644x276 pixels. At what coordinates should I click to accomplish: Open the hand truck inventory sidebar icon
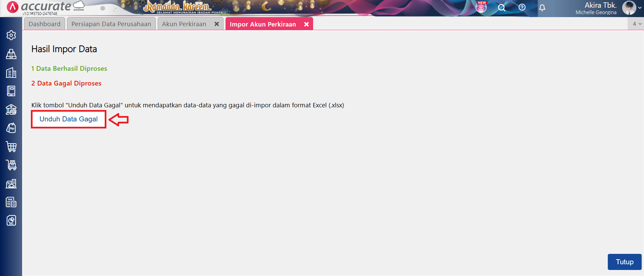[x=11, y=165]
